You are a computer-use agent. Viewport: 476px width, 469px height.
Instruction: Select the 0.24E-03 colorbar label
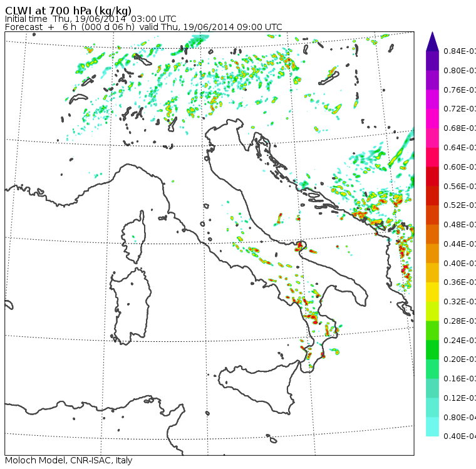459,340
